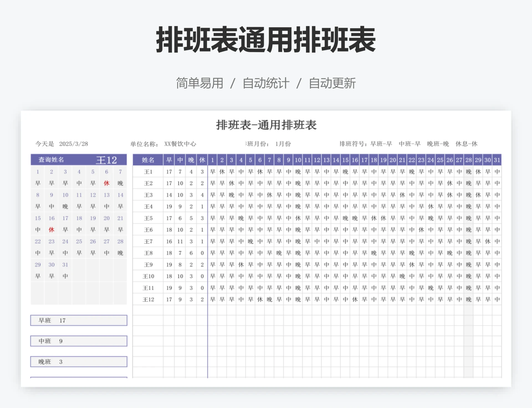Select the 中班 9 statistics box
Screen dimensions: 532x408
(x=78, y=341)
